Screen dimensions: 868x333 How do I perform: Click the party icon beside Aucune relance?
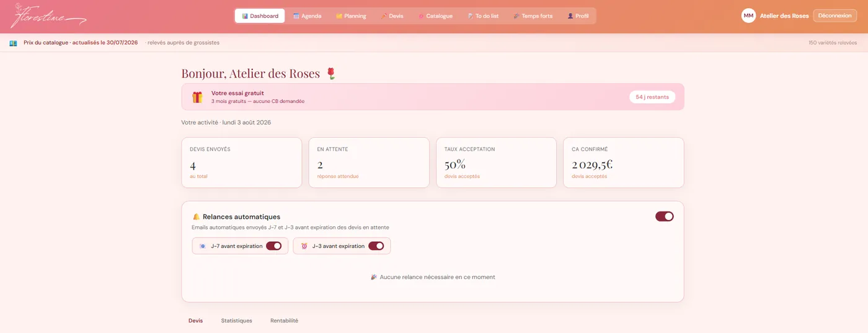click(x=374, y=277)
